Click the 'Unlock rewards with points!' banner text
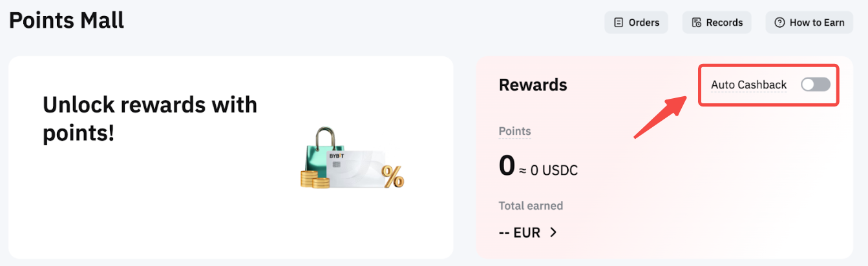The width and height of the screenshot is (868, 266). pos(149,119)
